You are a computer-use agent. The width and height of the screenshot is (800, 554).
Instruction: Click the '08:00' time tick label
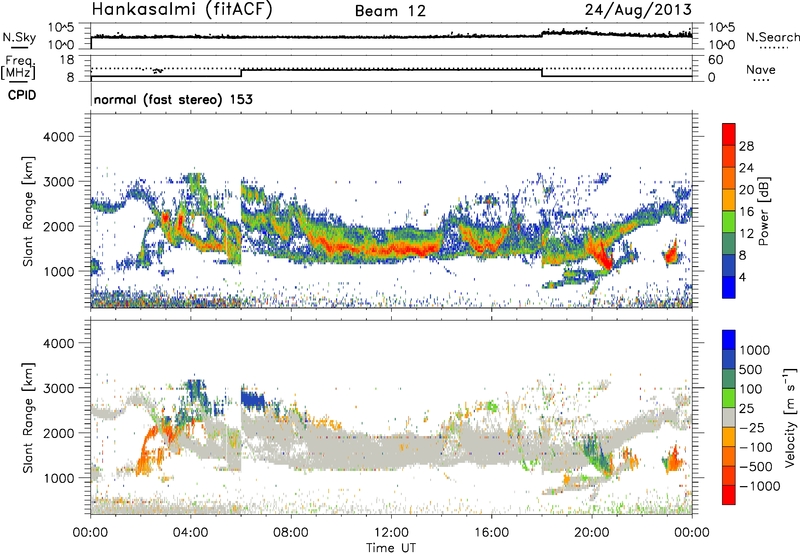290,533
